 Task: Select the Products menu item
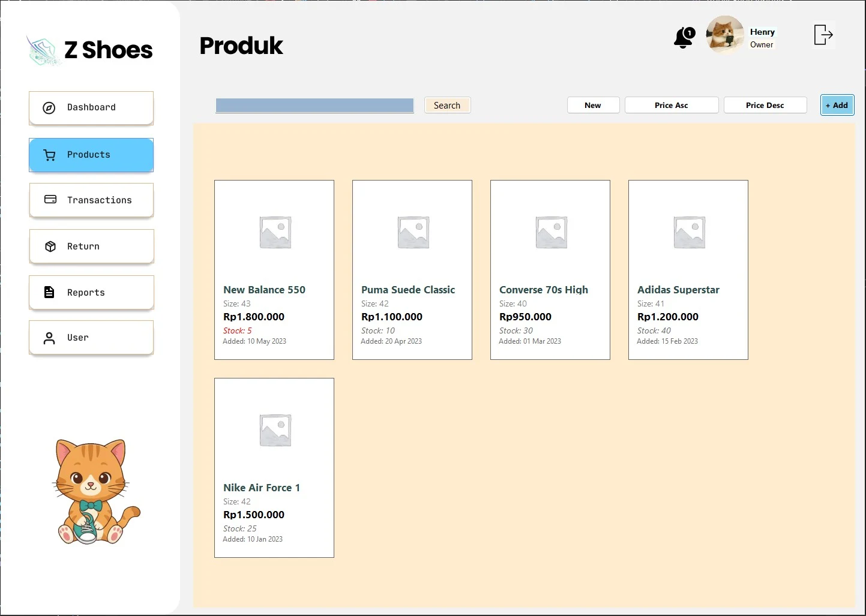(91, 155)
